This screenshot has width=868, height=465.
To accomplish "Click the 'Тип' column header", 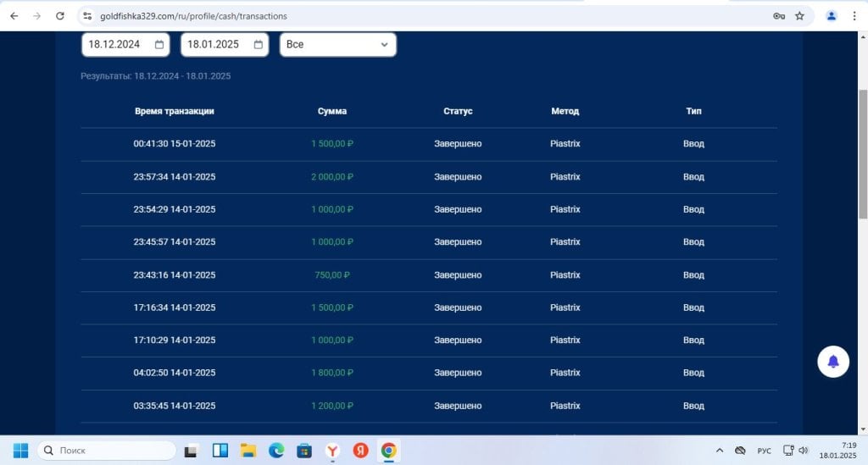I will pos(693,111).
